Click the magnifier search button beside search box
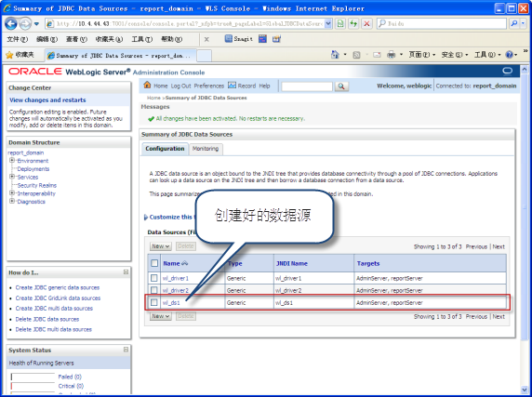This screenshot has height=397, width=532. [341, 86]
